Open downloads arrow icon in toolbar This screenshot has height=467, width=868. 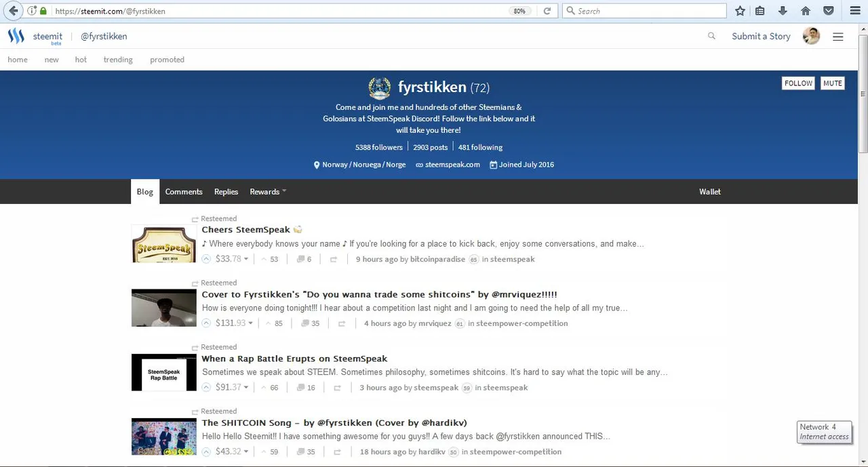783,11
